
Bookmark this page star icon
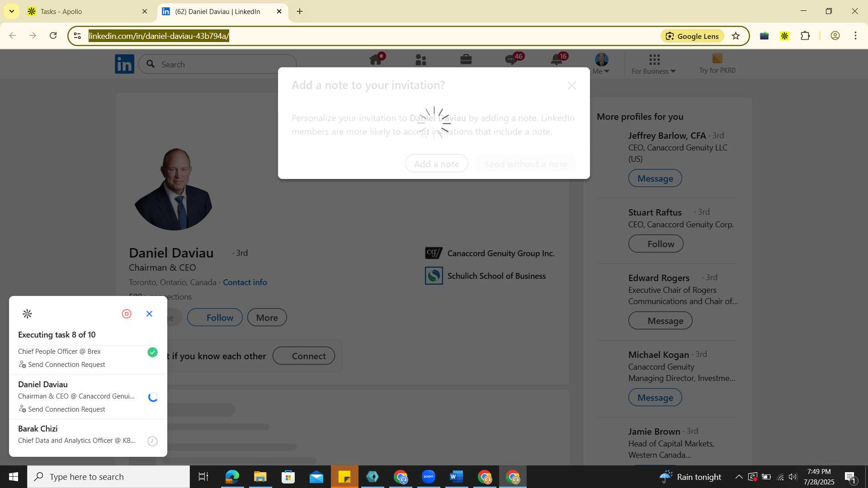(x=736, y=36)
